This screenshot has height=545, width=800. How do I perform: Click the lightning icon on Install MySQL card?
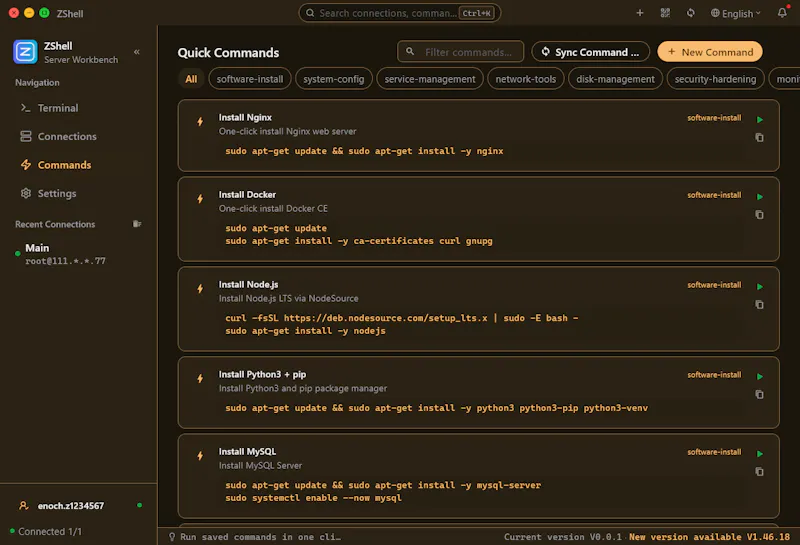[x=200, y=455]
